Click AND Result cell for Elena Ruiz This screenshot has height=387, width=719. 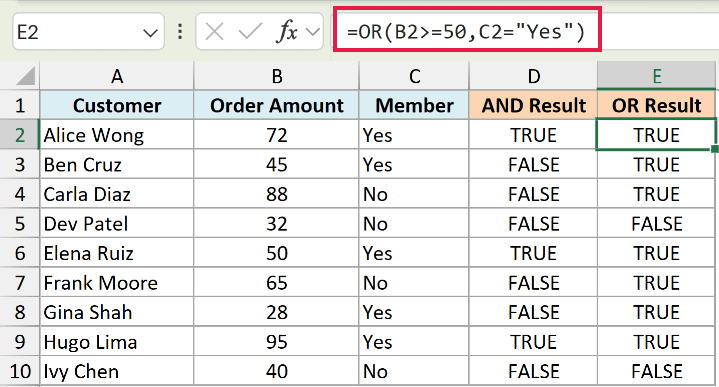[x=533, y=253]
